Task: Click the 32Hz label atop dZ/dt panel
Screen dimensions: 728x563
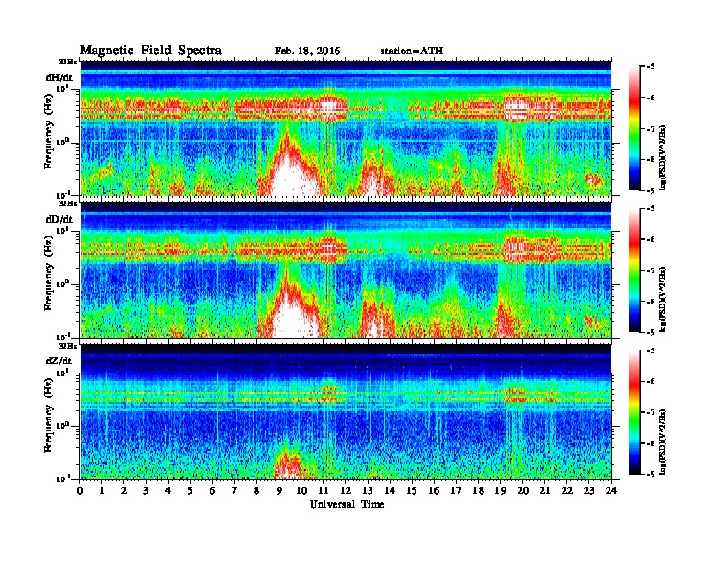Action: click(x=68, y=346)
